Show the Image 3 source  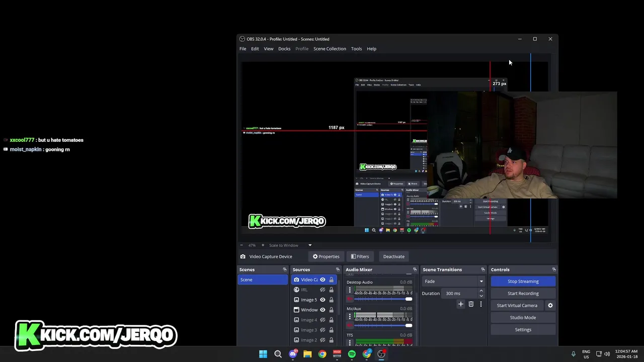click(x=323, y=330)
